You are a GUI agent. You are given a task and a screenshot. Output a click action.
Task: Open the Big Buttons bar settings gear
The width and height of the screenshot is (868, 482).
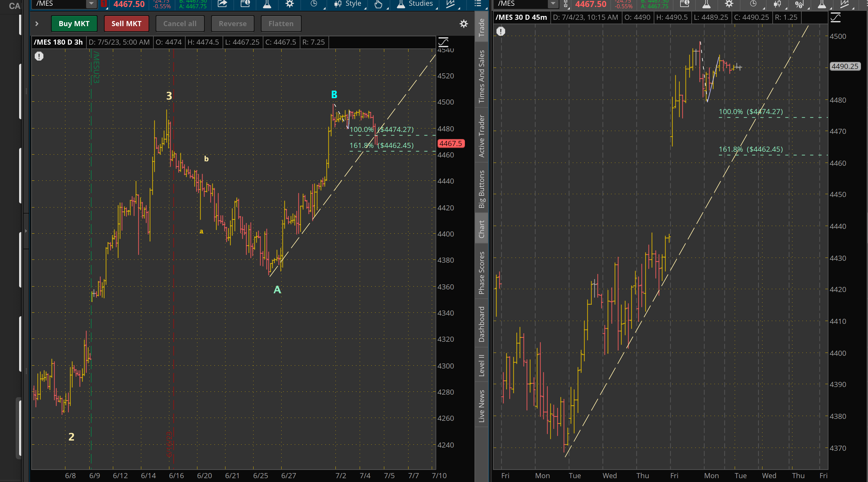coord(464,24)
